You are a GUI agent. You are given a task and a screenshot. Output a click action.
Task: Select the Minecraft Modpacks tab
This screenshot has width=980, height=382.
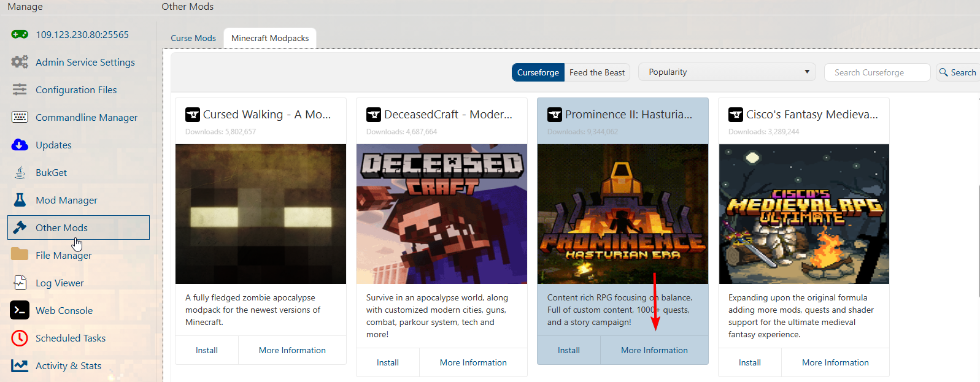[270, 38]
